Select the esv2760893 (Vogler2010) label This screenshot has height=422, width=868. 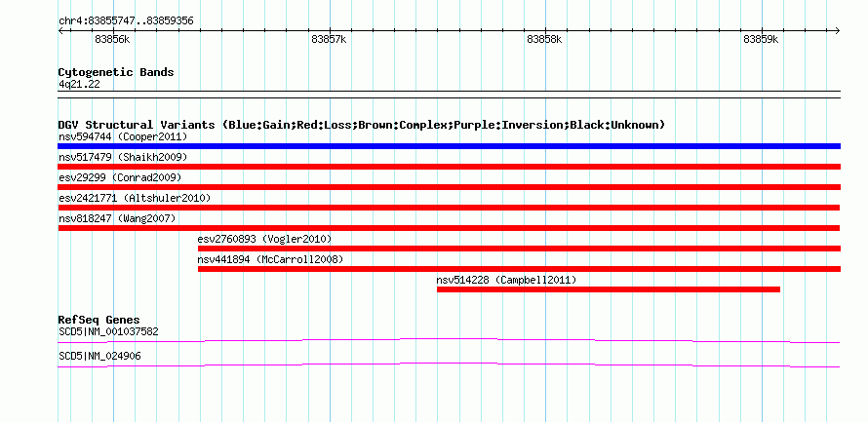tap(264, 239)
